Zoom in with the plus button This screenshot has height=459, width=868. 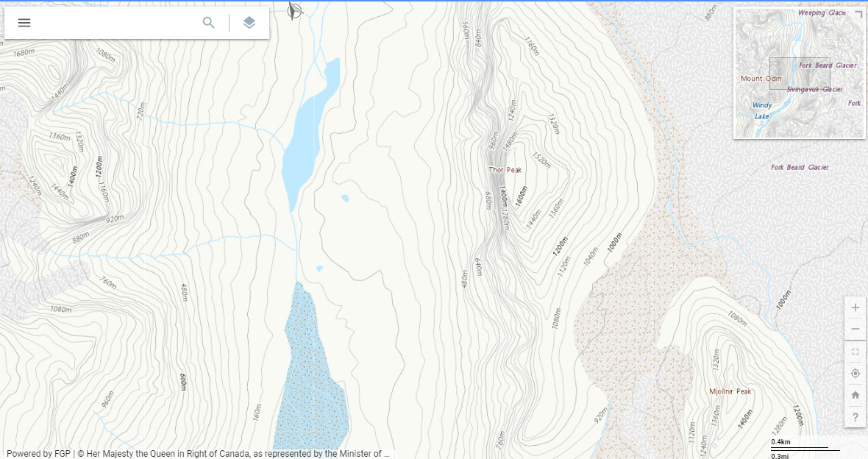click(x=855, y=307)
